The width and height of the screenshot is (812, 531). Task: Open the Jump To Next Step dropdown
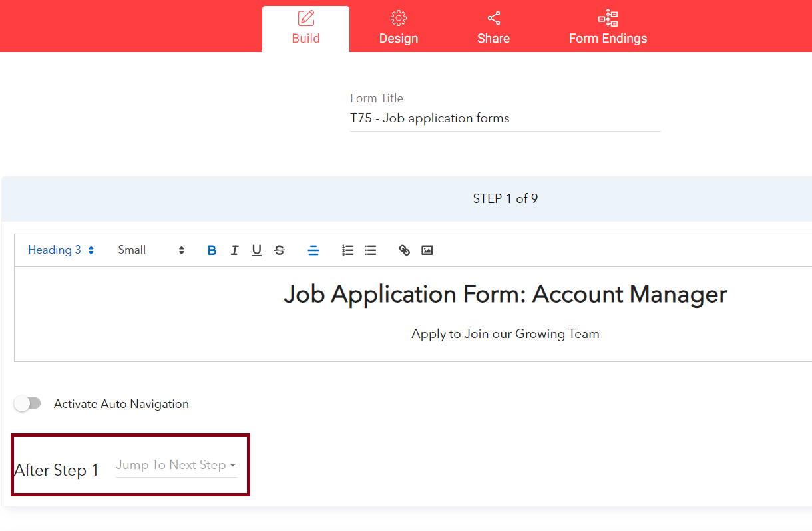176,465
